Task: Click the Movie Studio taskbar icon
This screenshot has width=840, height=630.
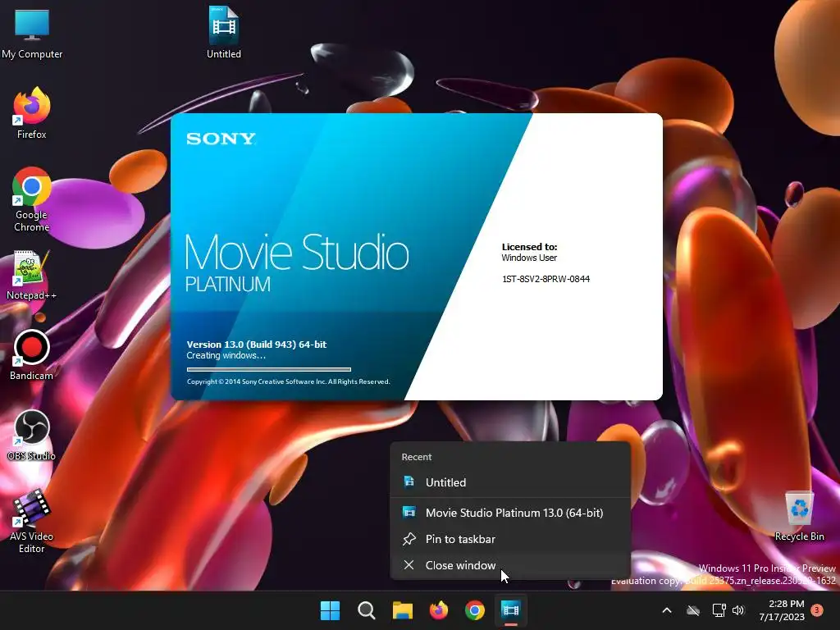Action: point(511,610)
